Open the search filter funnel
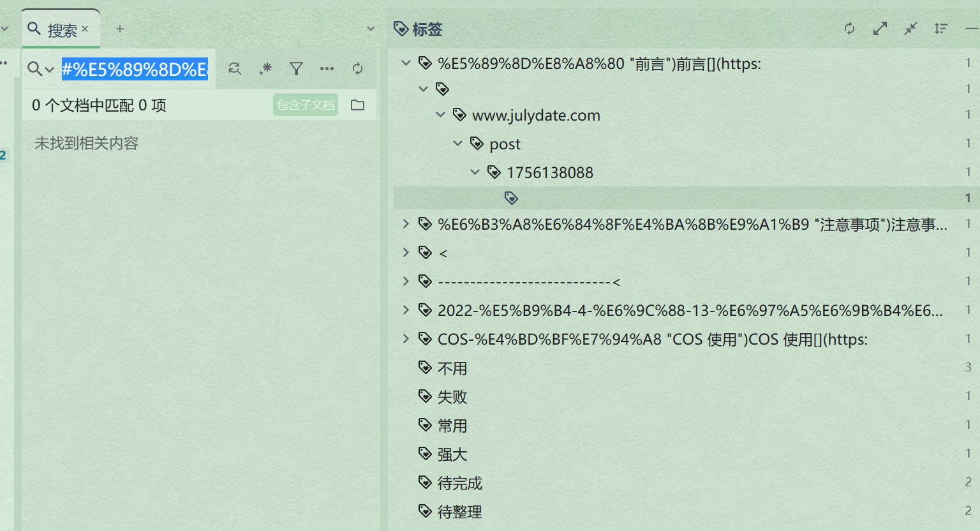980x531 pixels. tap(296, 69)
